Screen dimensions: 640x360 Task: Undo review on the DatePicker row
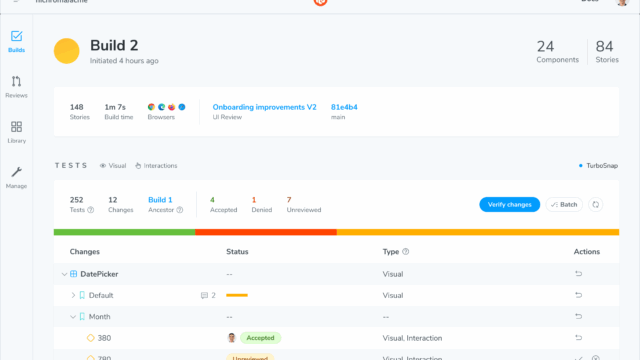(x=578, y=273)
